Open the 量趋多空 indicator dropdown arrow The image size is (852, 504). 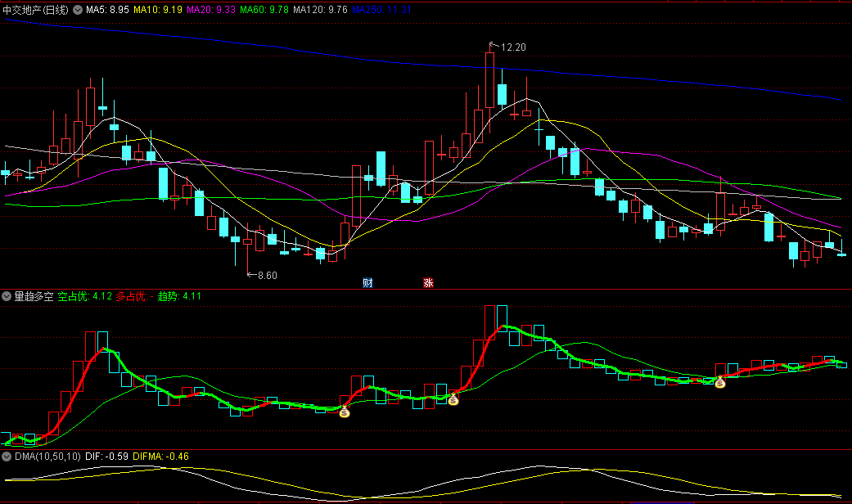click(7, 296)
